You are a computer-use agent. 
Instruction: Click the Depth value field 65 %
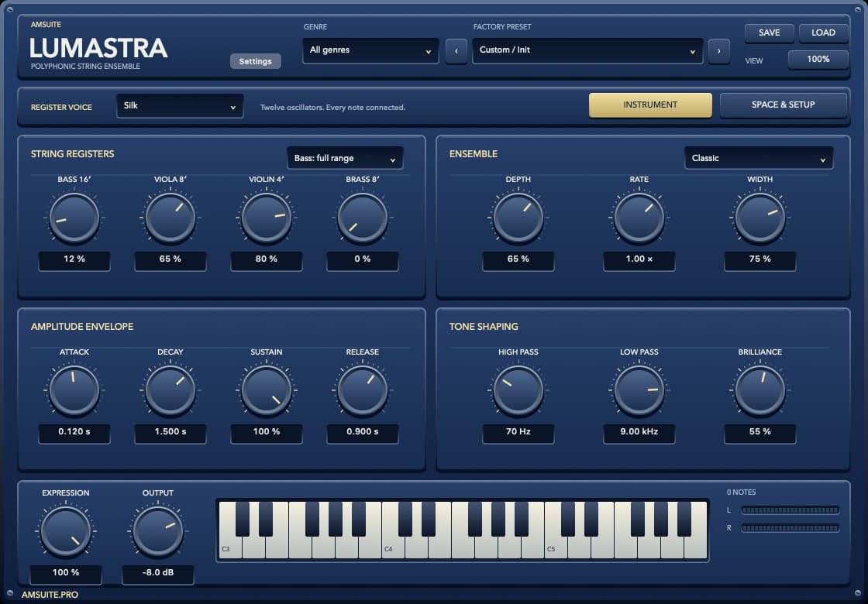(x=518, y=260)
